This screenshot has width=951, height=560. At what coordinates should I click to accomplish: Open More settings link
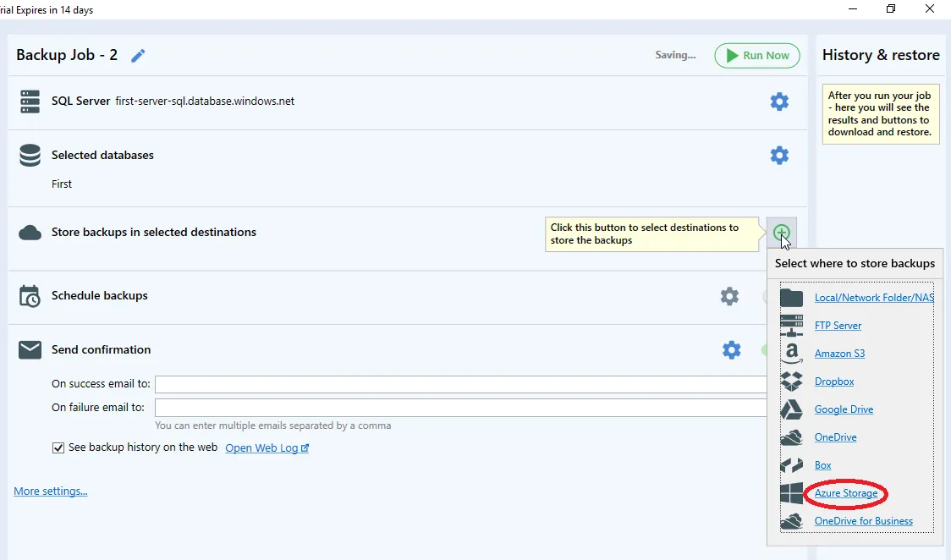[50, 491]
